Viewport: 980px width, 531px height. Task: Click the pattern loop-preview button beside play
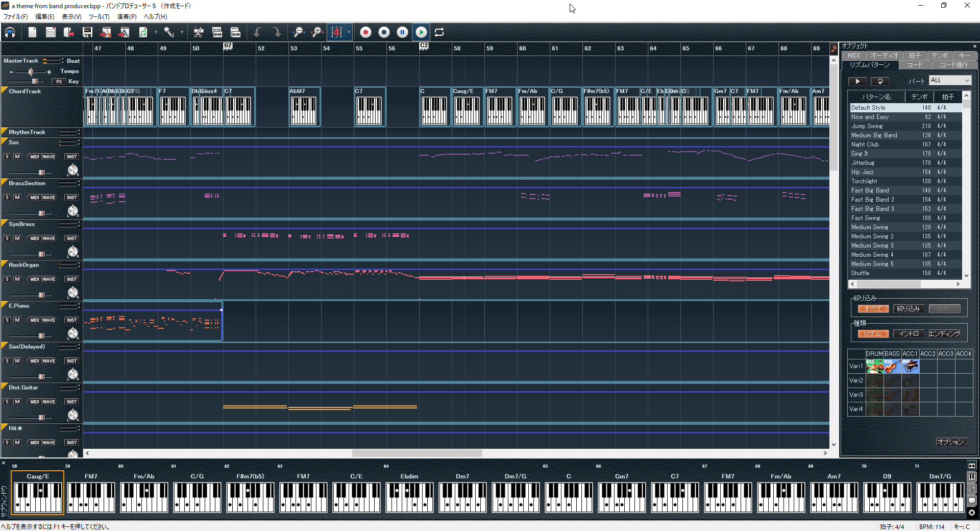click(880, 81)
